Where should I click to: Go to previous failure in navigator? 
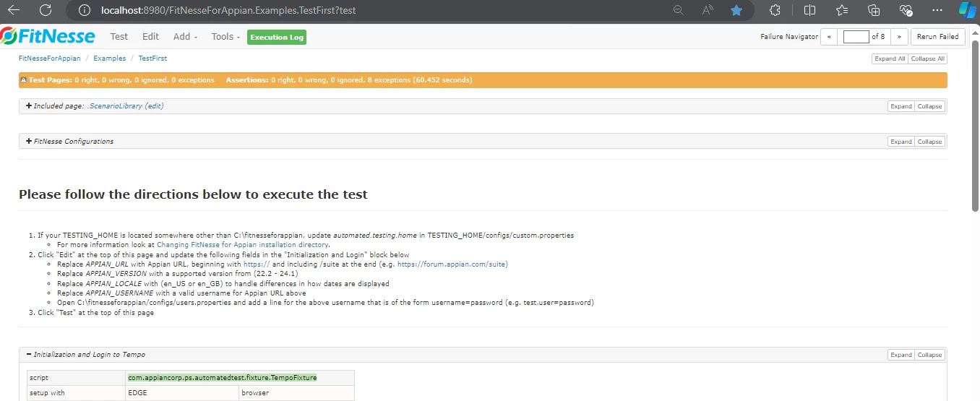coord(830,36)
